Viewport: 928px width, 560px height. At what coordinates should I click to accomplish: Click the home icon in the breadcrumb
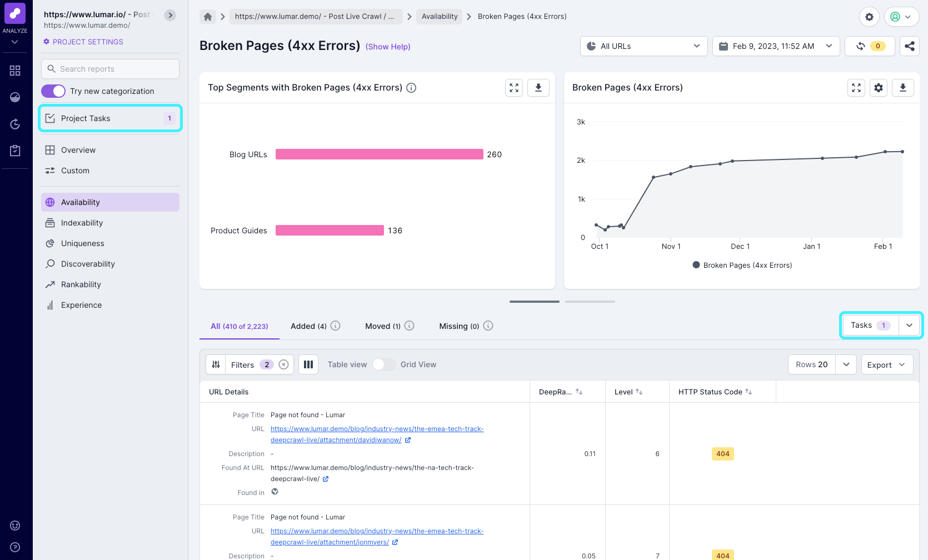click(207, 17)
